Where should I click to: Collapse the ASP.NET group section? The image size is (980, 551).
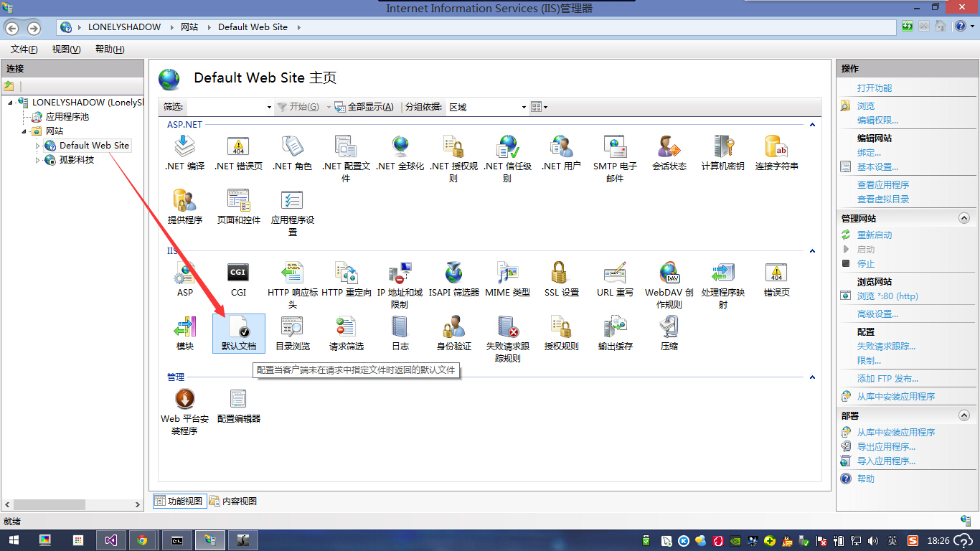click(x=812, y=125)
